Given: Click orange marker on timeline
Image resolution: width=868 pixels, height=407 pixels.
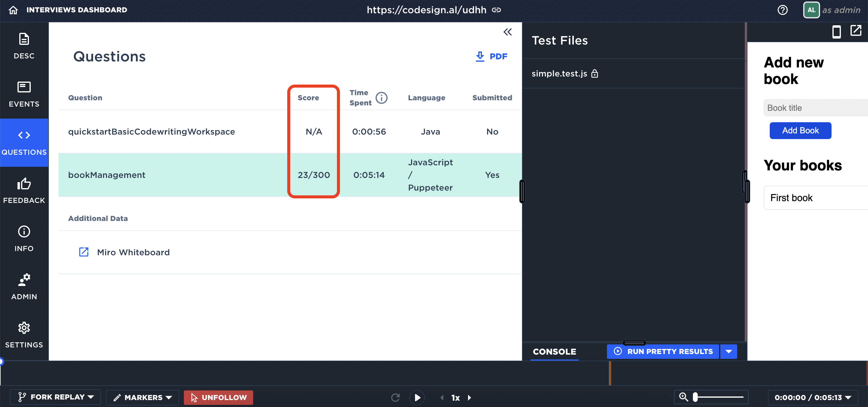Looking at the screenshot, I should click(610, 373).
